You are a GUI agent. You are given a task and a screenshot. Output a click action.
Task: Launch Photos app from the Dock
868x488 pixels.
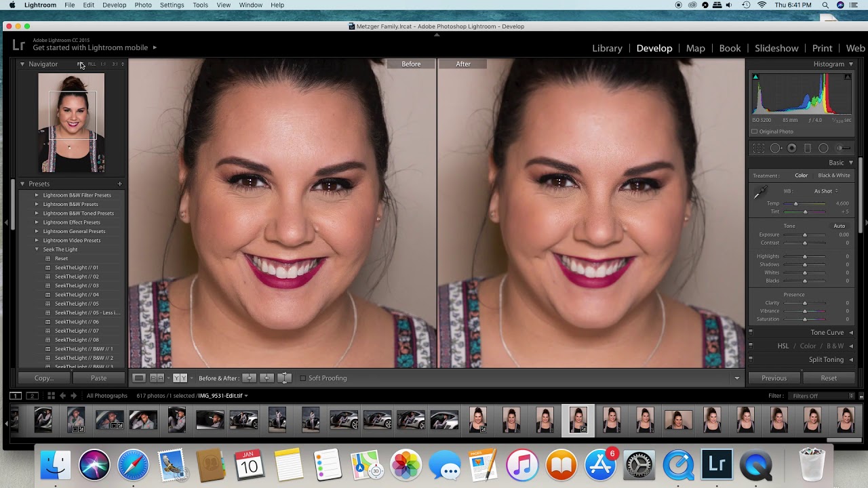coord(406,465)
